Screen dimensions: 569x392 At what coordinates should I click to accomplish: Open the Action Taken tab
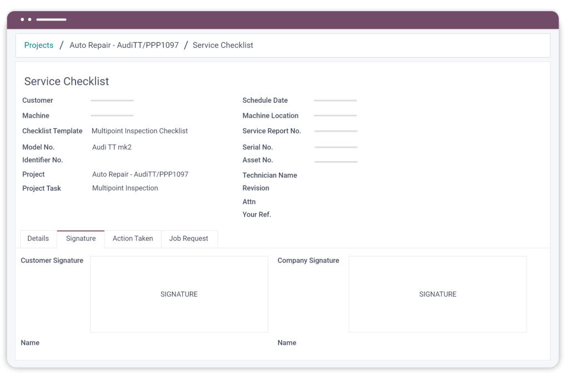[133, 239]
